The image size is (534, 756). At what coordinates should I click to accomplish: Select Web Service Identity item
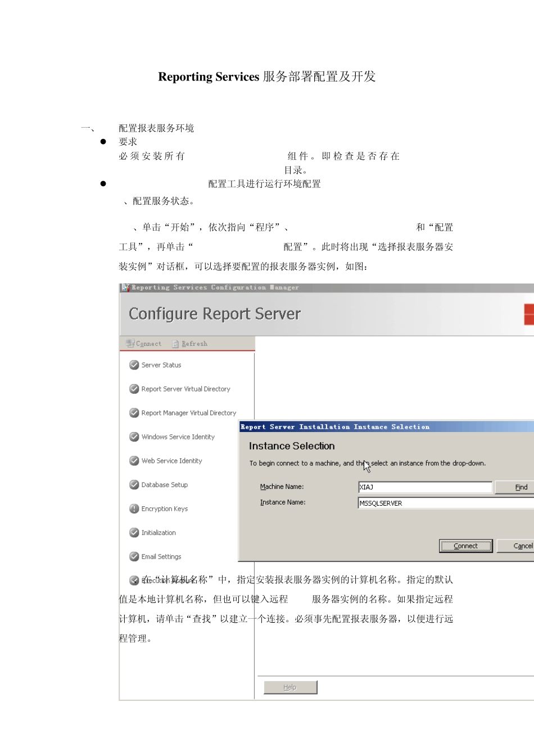click(172, 461)
